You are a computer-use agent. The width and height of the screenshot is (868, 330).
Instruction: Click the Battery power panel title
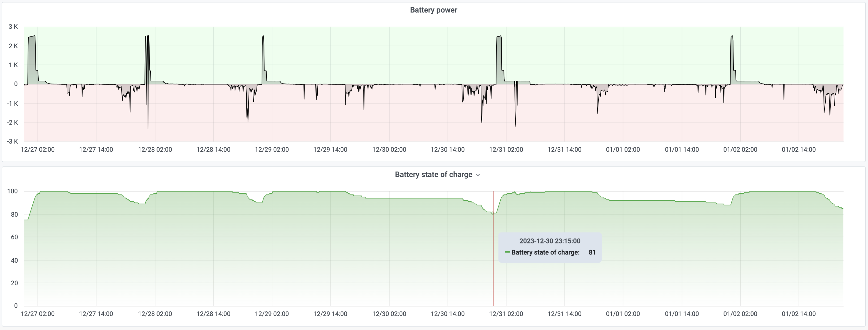433,10
